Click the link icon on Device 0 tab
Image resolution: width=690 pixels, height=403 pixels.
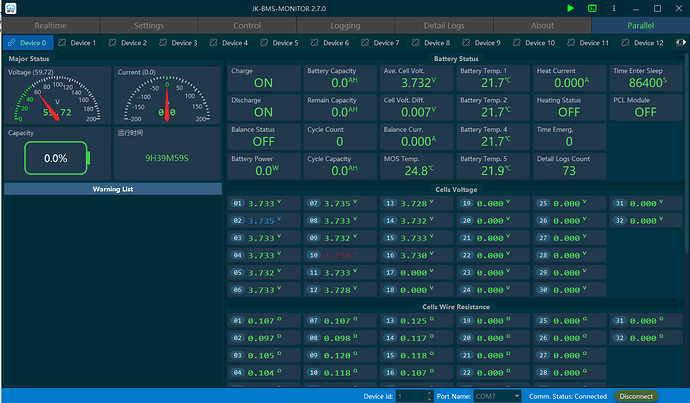[12, 43]
